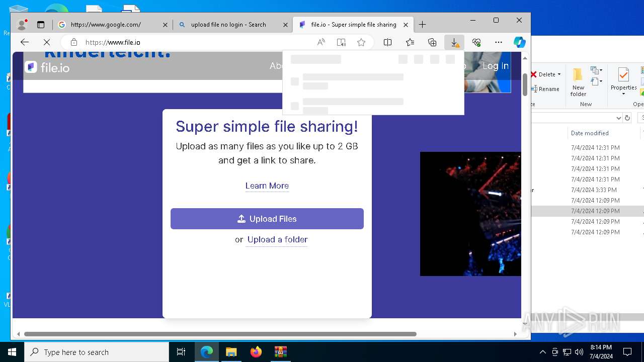Close the file.io tab
This screenshot has height=362, width=644.
click(406, 25)
